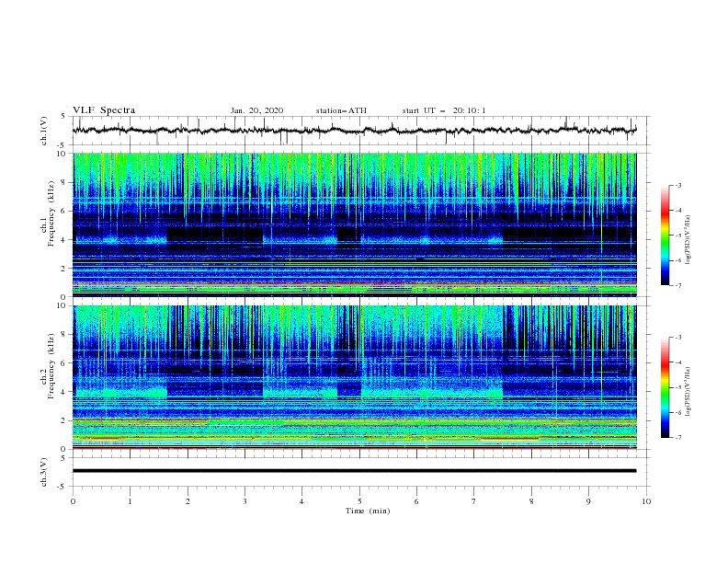Click the time axis tick label "9"
This screenshot has width=728, height=563.
pos(588,501)
